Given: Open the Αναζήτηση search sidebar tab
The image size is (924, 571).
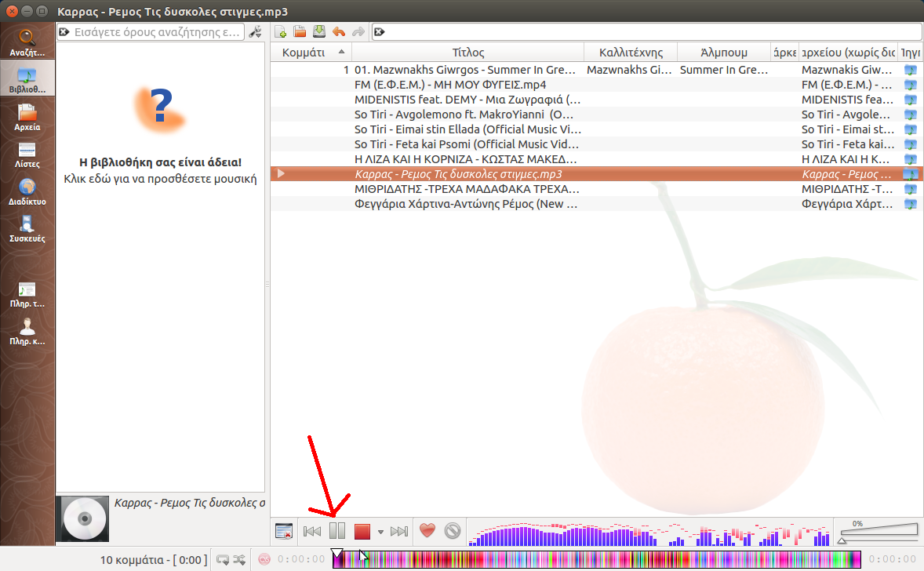Looking at the screenshot, I should coord(27,42).
